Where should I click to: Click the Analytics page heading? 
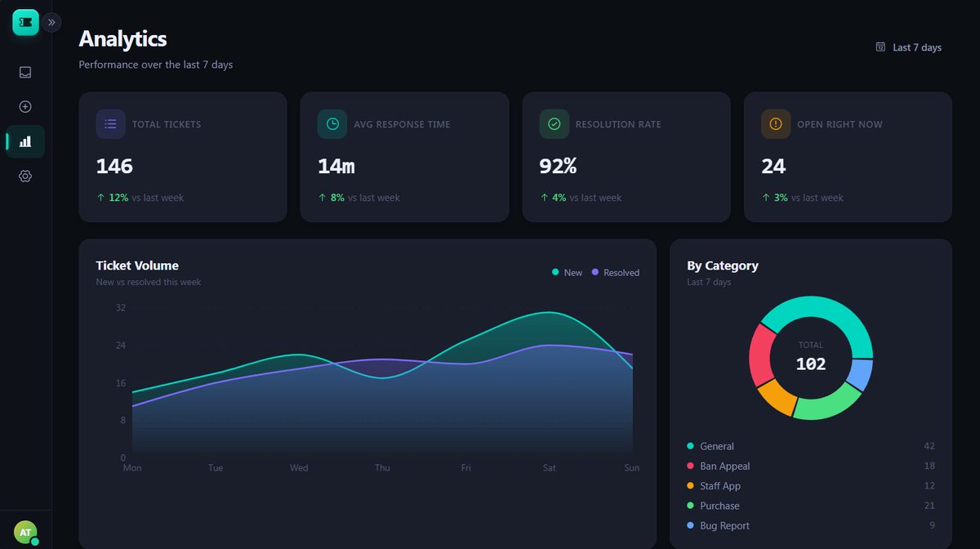pyautogui.click(x=122, y=38)
